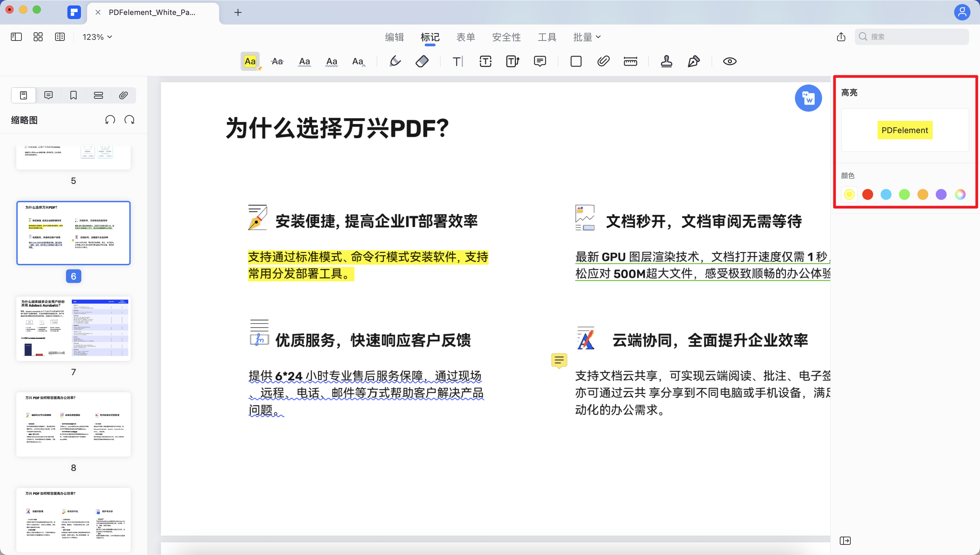The image size is (980, 555).
Task: Pick the red highlight color swatch
Action: pos(868,194)
